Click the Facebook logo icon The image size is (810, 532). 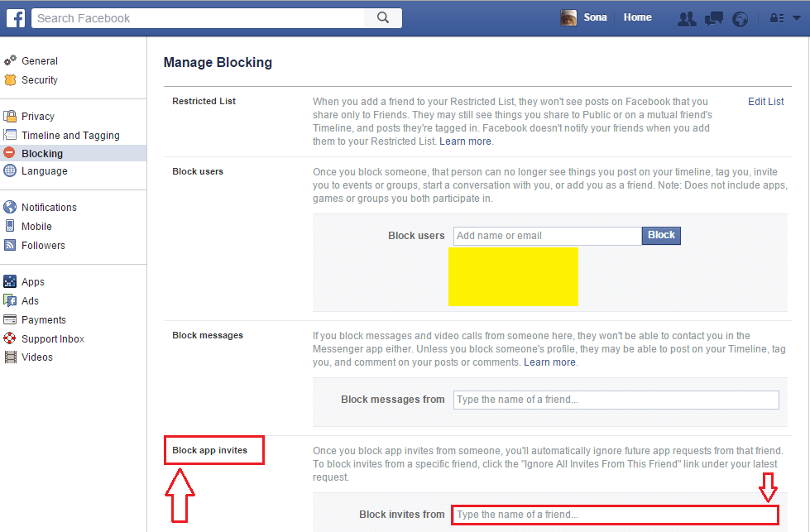tap(16, 18)
